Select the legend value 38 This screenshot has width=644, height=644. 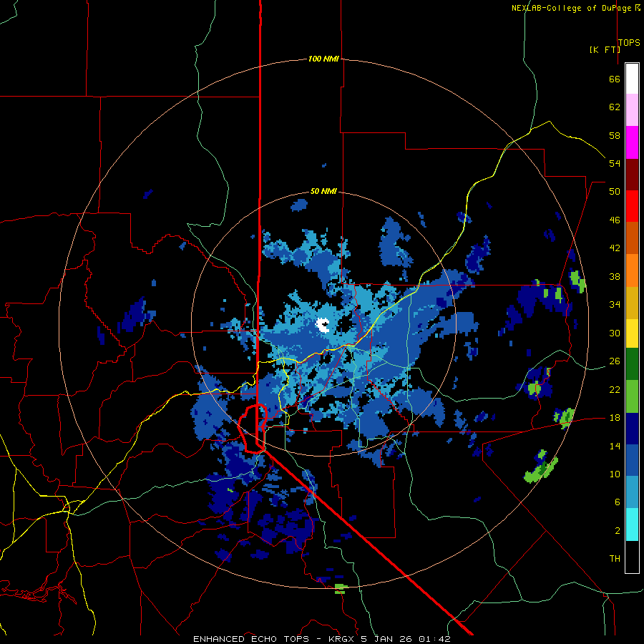(615, 276)
